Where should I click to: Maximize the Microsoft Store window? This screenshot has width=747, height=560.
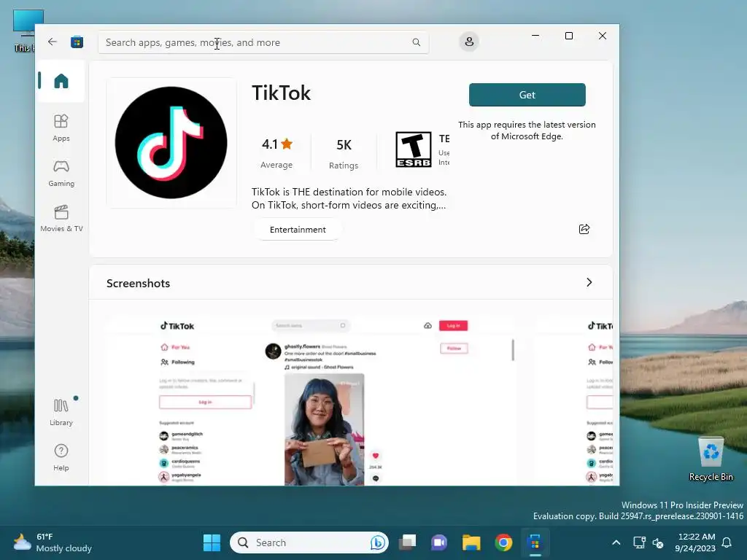[x=569, y=36]
